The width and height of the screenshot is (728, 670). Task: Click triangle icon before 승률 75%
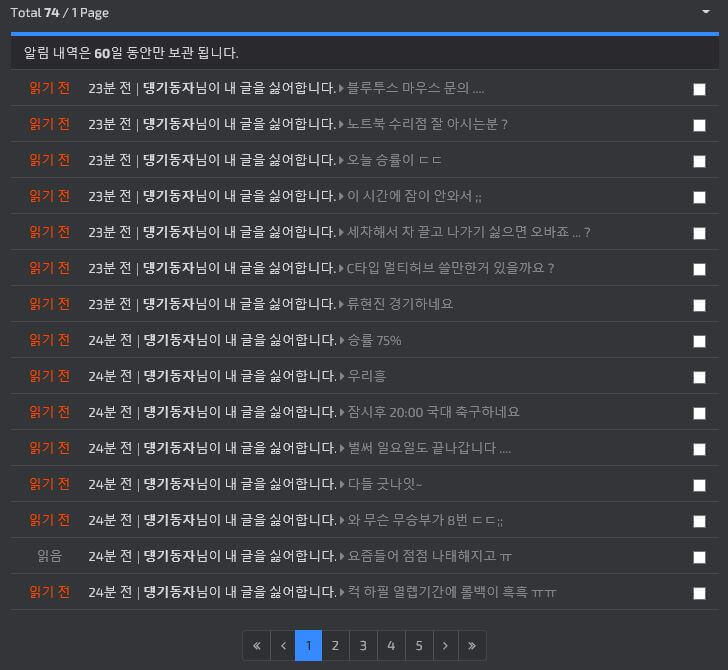point(342,340)
